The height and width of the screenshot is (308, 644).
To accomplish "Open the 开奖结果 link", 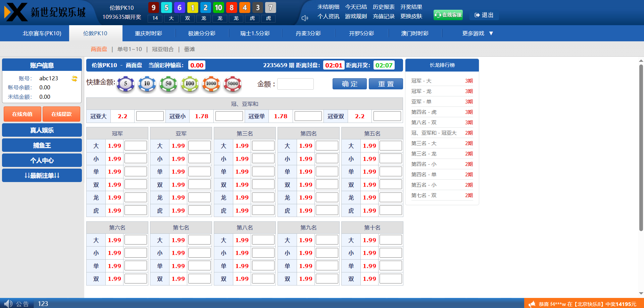I will click(x=411, y=7).
